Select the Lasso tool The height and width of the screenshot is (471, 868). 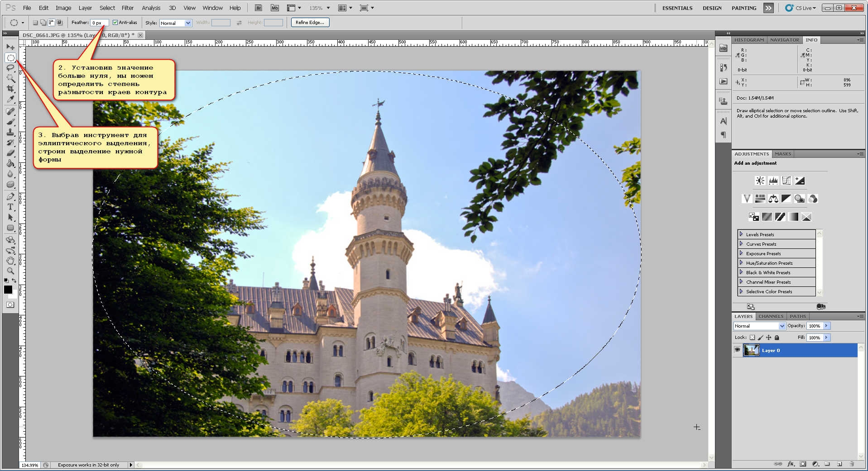click(10, 68)
